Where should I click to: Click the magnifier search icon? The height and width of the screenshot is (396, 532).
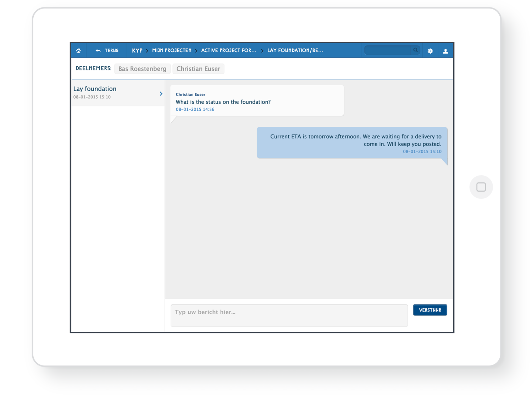(415, 50)
